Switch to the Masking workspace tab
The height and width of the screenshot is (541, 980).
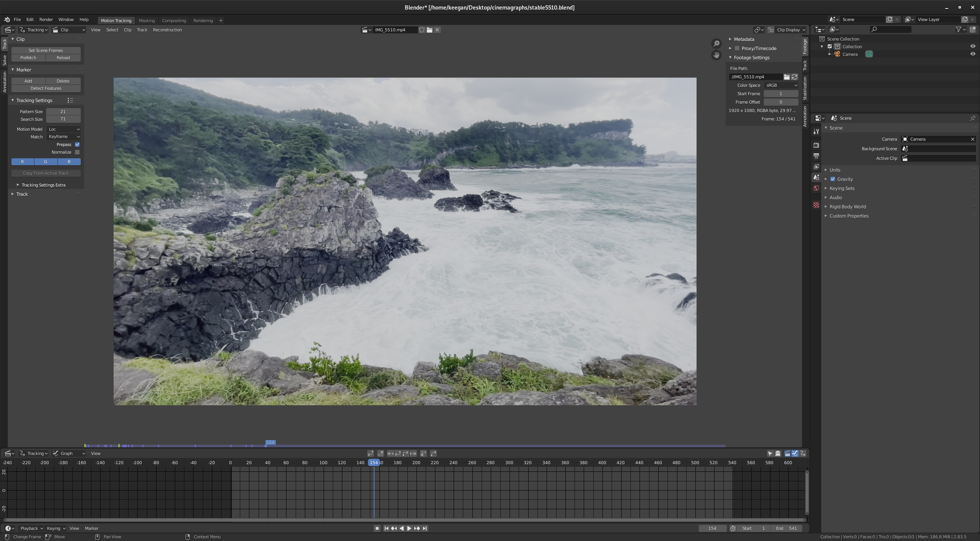147,21
